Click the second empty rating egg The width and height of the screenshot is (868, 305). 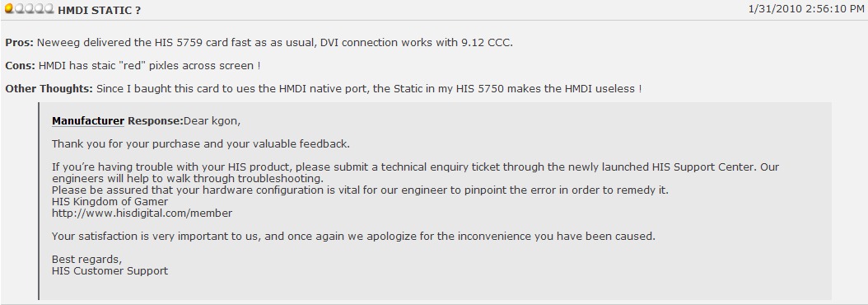(20, 9)
